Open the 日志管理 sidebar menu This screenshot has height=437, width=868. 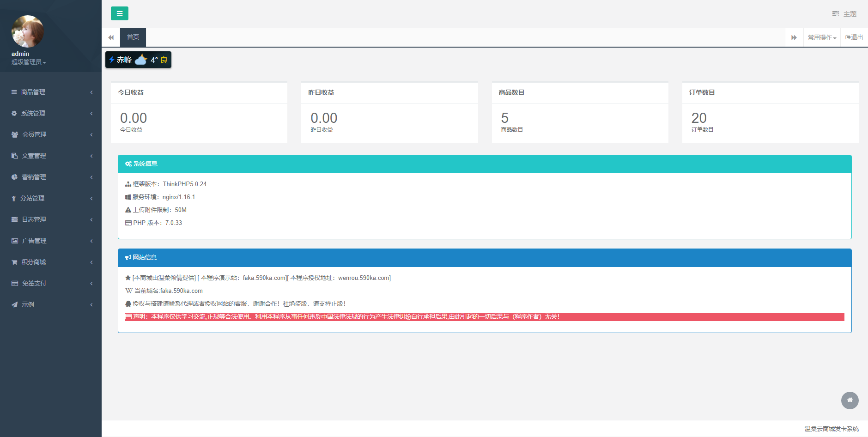click(x=34, y=219)
